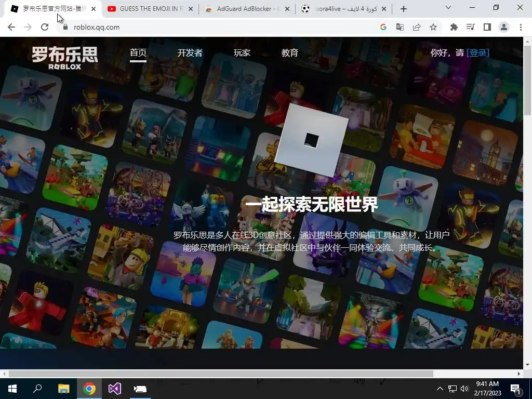Click the scroll down arrow of vertical scrollbar

(x=528, y=365)
